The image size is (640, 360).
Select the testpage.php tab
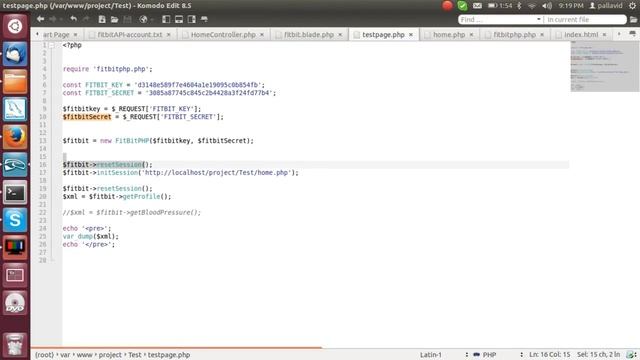(383, 35)
